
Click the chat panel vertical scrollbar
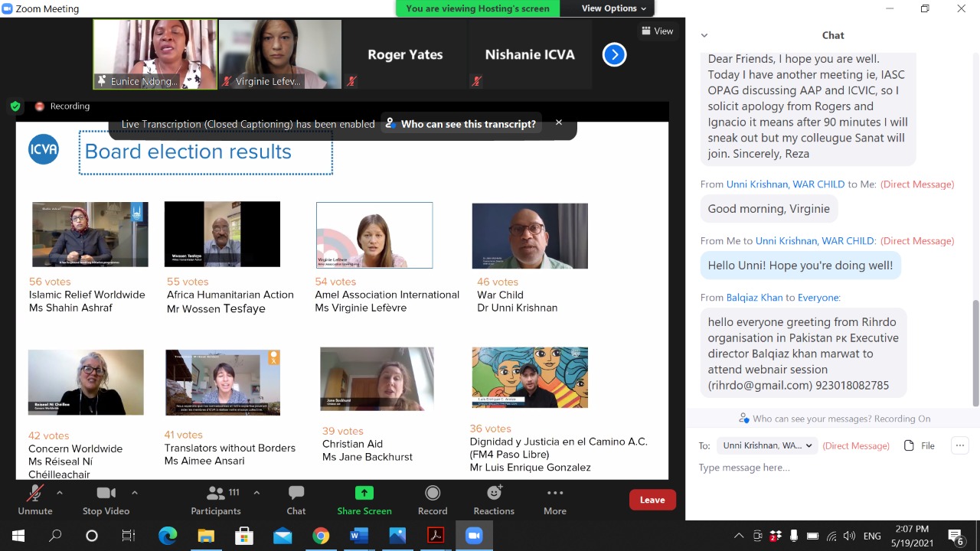click(x=975, y=352)
